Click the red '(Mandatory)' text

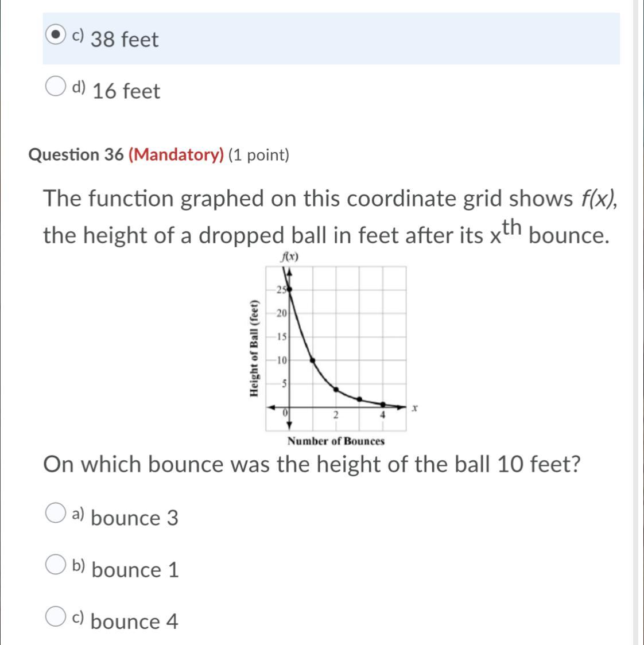[176, 155]
